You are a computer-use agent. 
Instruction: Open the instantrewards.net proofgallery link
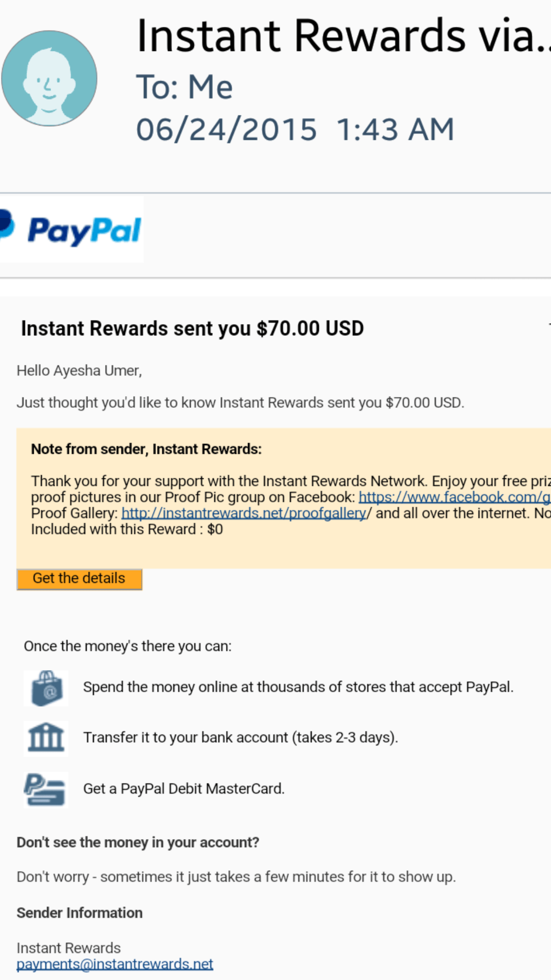(244, 513)
